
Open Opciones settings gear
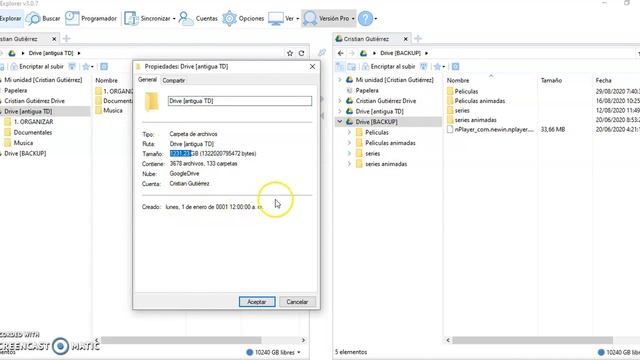[243, 18]
